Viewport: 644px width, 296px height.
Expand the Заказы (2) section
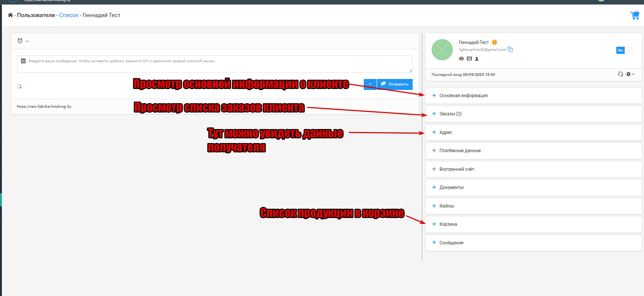534,114
